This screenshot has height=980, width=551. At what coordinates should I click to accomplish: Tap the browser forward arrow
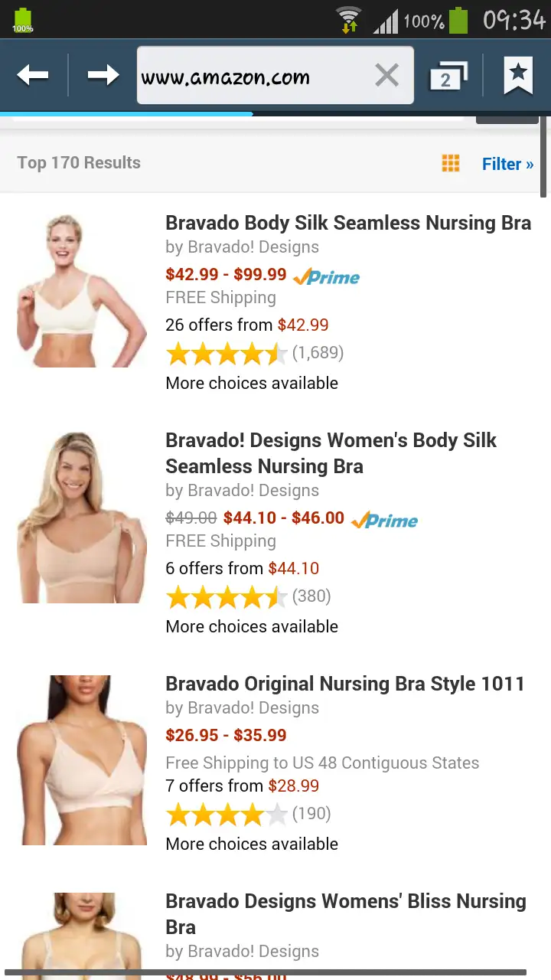click(103, 75)
